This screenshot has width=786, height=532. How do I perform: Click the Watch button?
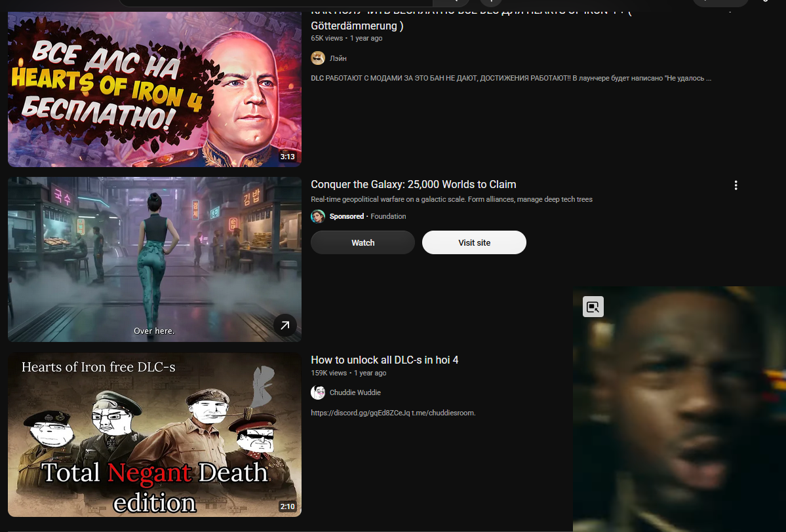(x=363, y=242)
